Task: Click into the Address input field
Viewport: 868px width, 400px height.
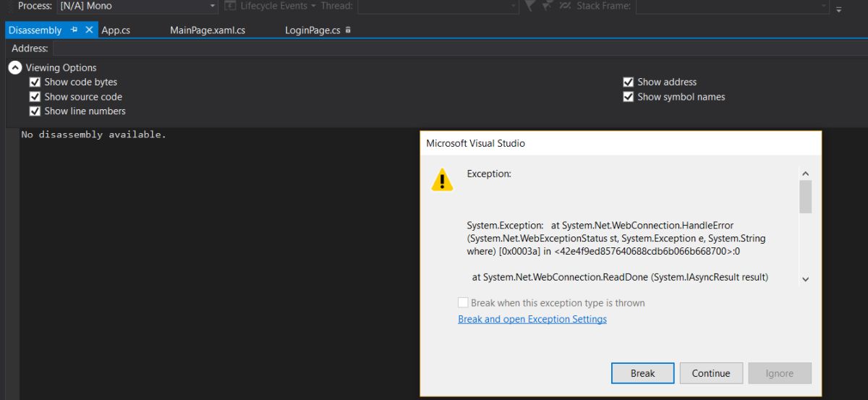Action: pyautogui.click(x=459, y=48)
